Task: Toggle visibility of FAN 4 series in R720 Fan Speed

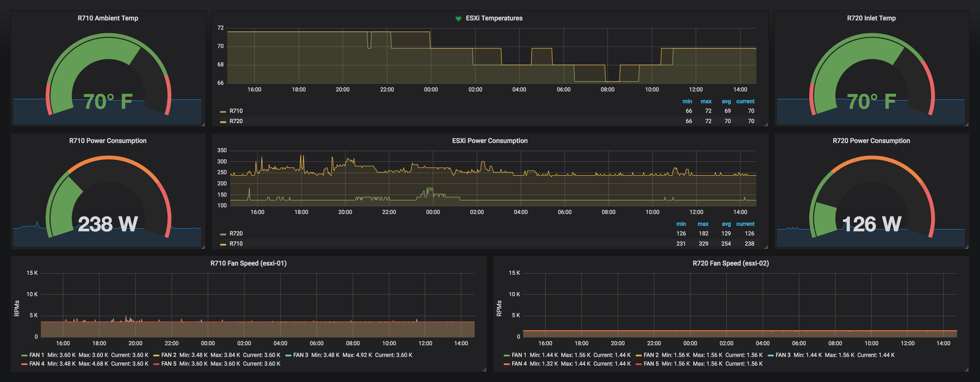Action: tap(507, 364)
